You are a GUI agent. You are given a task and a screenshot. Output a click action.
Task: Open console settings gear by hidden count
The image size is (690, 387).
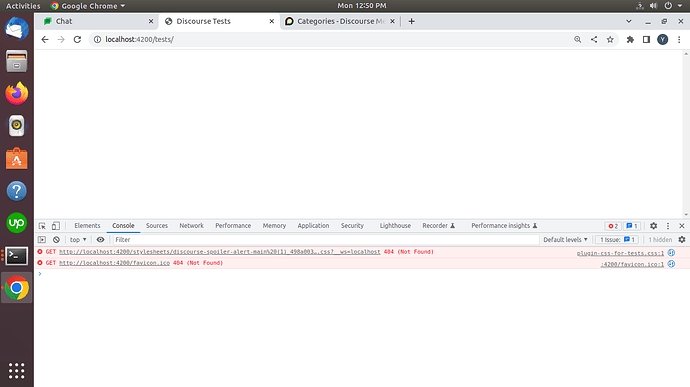(682, 240)
